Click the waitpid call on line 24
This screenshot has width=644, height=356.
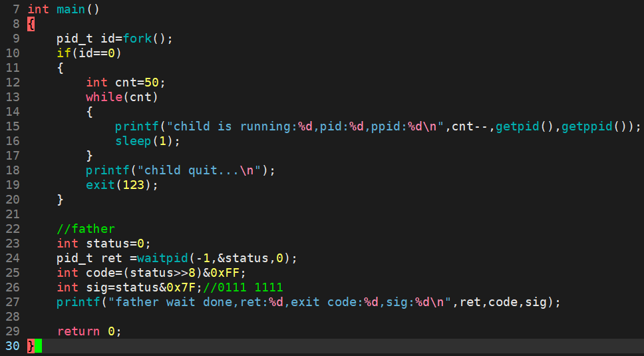tap(213, 258)
